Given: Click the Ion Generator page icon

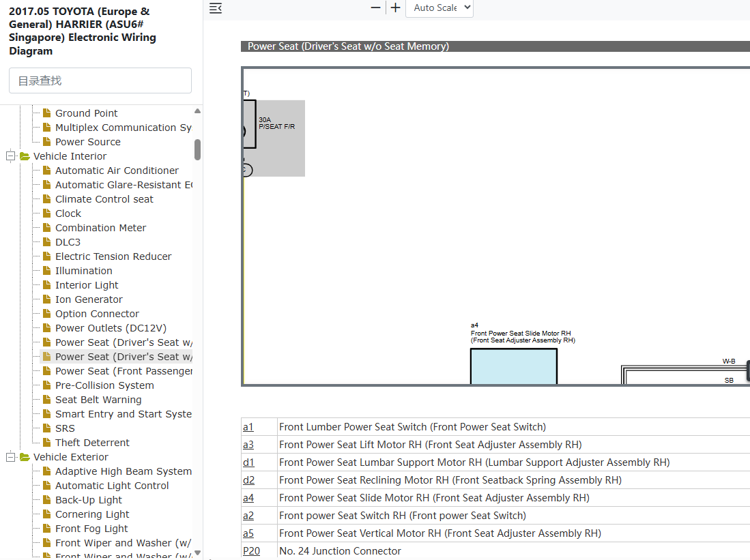Looking at the screenshot, I should click(47, 299).
